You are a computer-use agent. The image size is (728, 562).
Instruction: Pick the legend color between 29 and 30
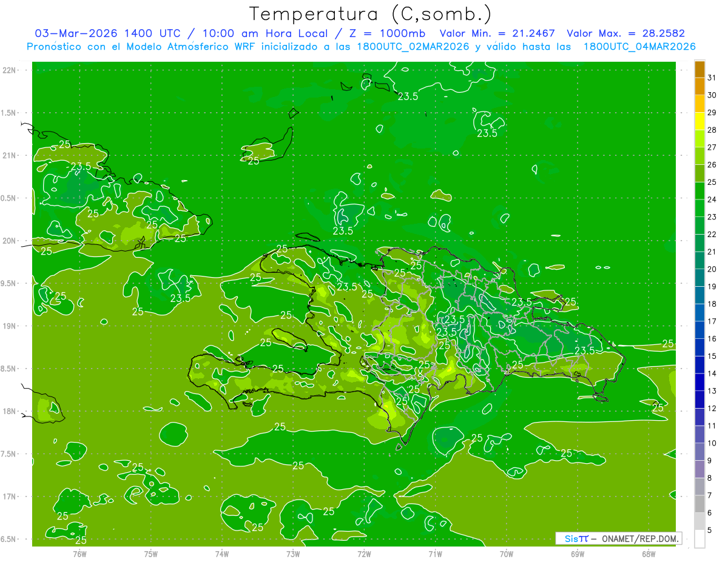tap(699, 104)
